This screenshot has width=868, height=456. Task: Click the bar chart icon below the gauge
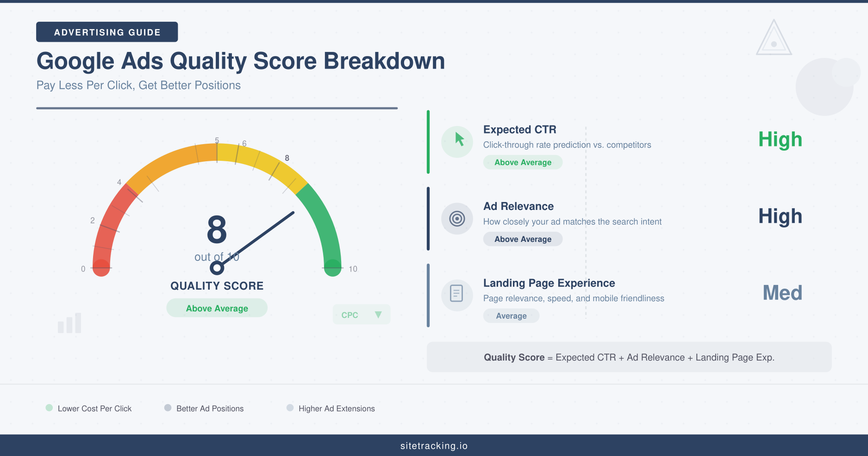pos(70,323)
